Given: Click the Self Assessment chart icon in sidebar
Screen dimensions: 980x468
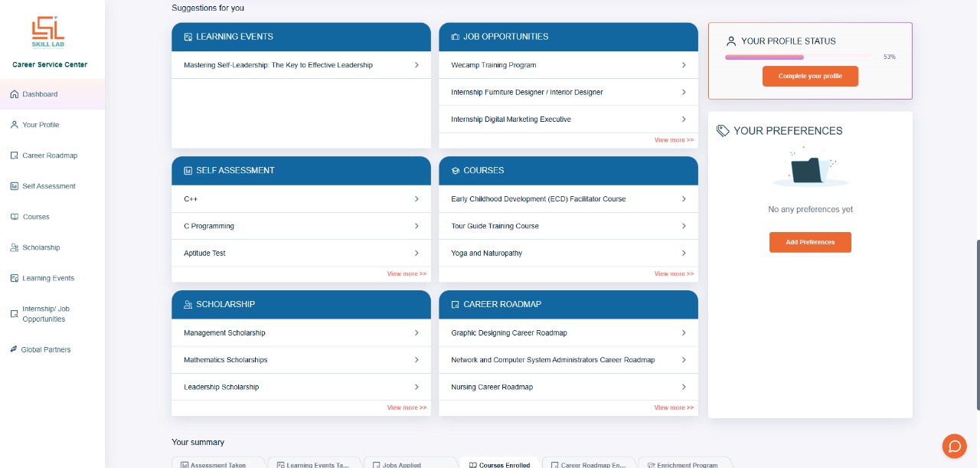Looking at the screenshot, I should 14,186.
